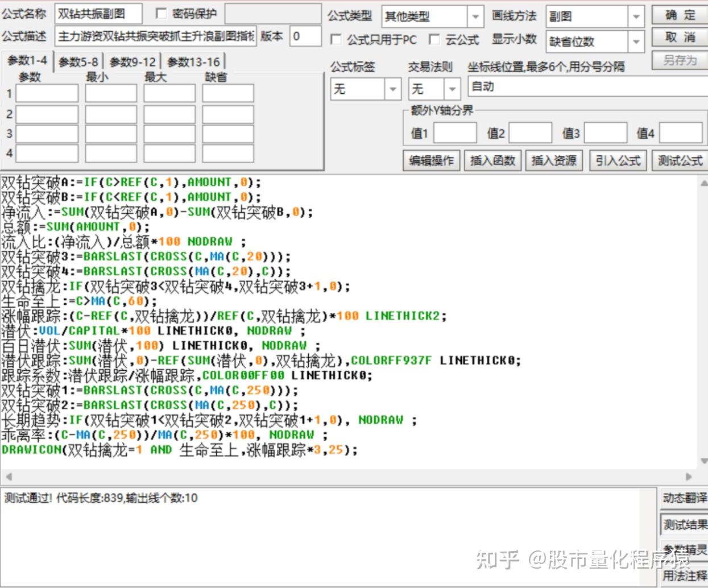Click row 2 最大 field
This screenshot has height=588, width=708.
[x=169, y=114]
